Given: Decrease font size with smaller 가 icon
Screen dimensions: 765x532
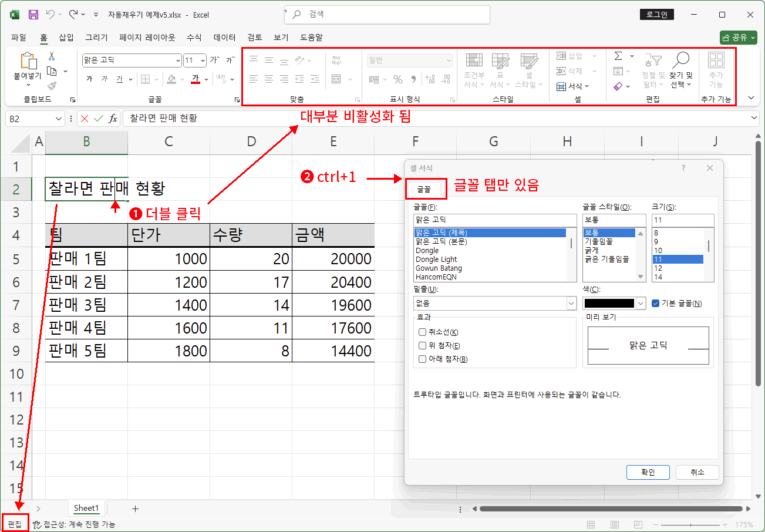Looking at the screenshot, I should click(230, 60).
